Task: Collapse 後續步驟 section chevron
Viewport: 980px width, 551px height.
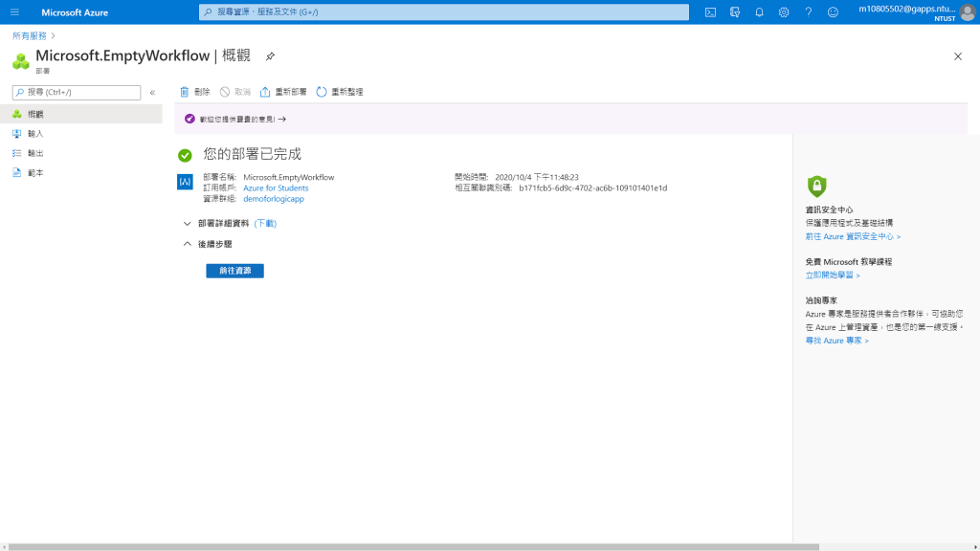Action: coord(187,244)
